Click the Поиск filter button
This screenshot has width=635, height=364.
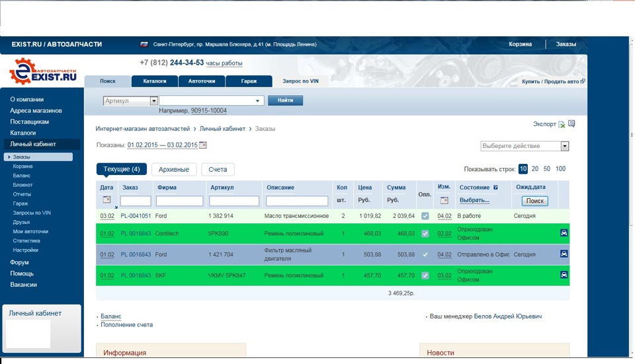[534, 201]
